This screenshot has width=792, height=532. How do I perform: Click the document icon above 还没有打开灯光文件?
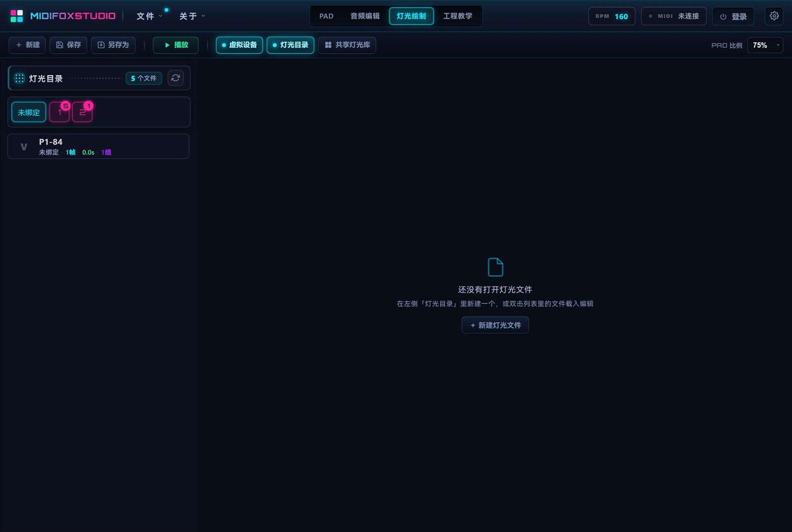point(495,267)
